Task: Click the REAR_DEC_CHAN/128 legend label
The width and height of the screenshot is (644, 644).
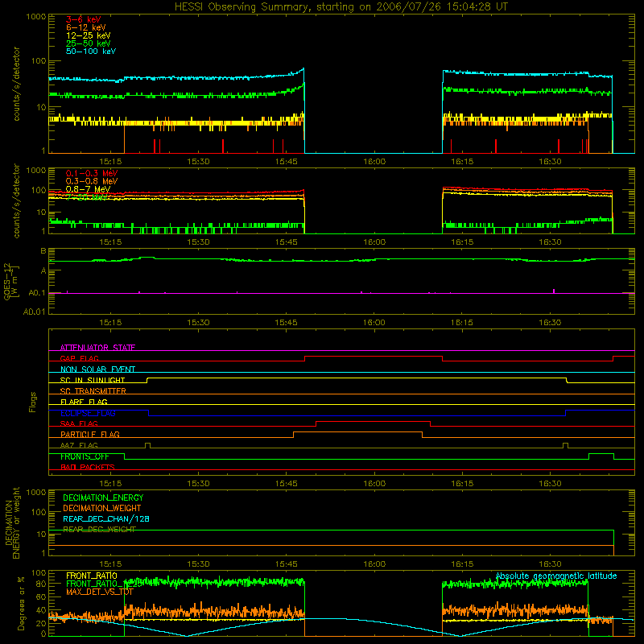Action: [106, 519]
